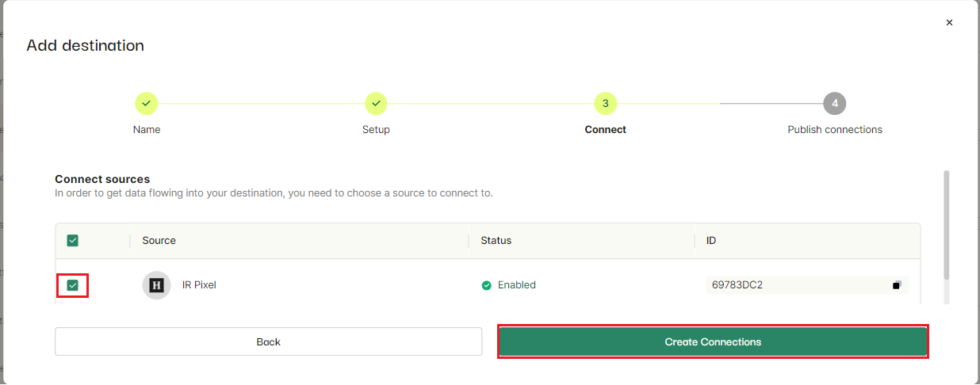Screen dimensions: 980x385
Task: Close the Add destination dialog
Action: tap(949, 23)
